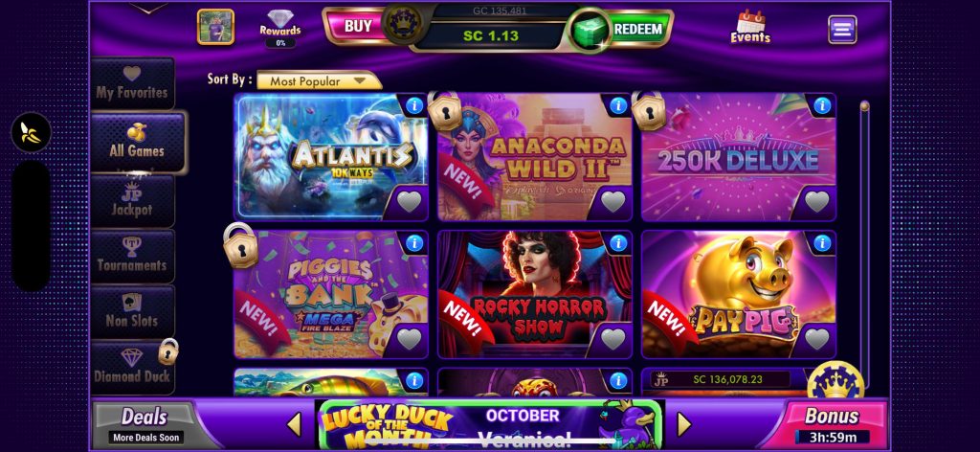Viewport: 980px width, 452px height.
Task: Advance the promo banner with right arrow
Action: 684,424
